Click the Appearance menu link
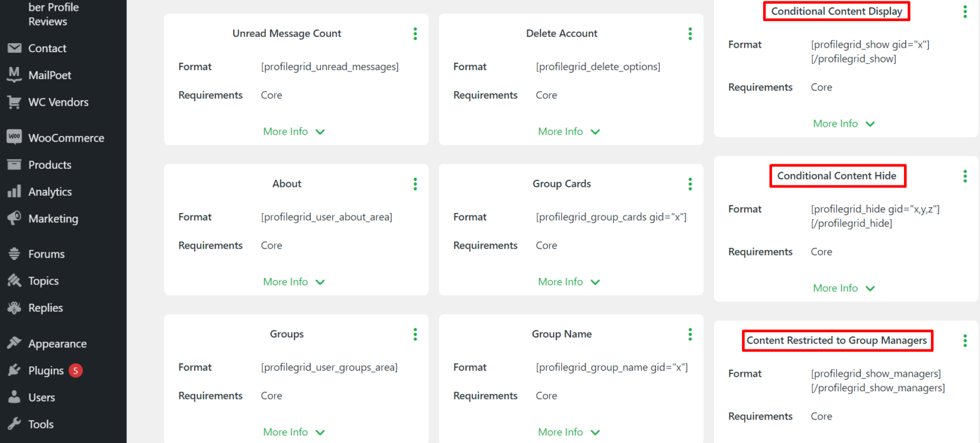The height and width of the screenshot is (443, 980). (57, 344)
